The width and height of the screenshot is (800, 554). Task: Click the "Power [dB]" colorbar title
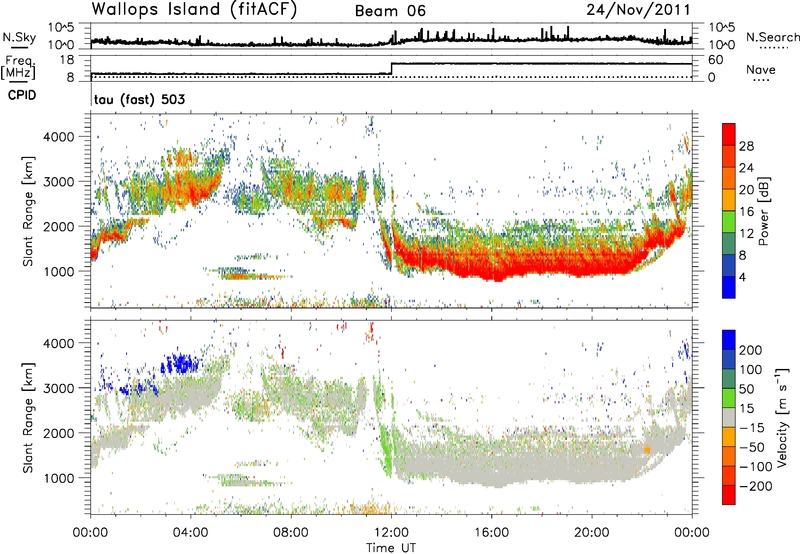(x=763, y=211)
